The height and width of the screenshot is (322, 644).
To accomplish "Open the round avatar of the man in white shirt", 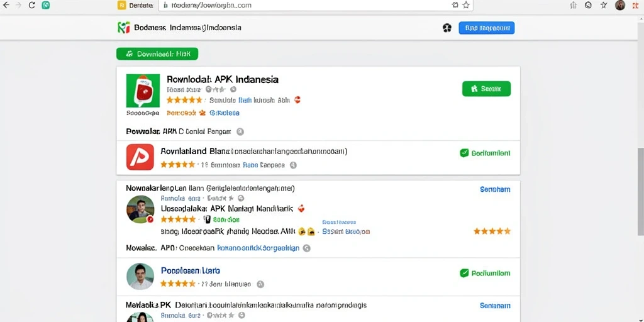I will coord(140,277).
